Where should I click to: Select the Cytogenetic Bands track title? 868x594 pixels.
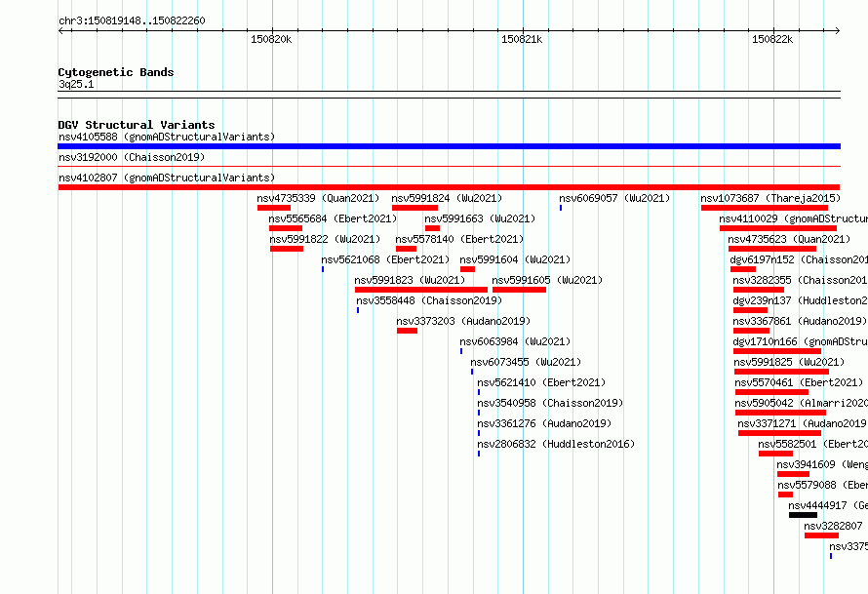(116, 72)
